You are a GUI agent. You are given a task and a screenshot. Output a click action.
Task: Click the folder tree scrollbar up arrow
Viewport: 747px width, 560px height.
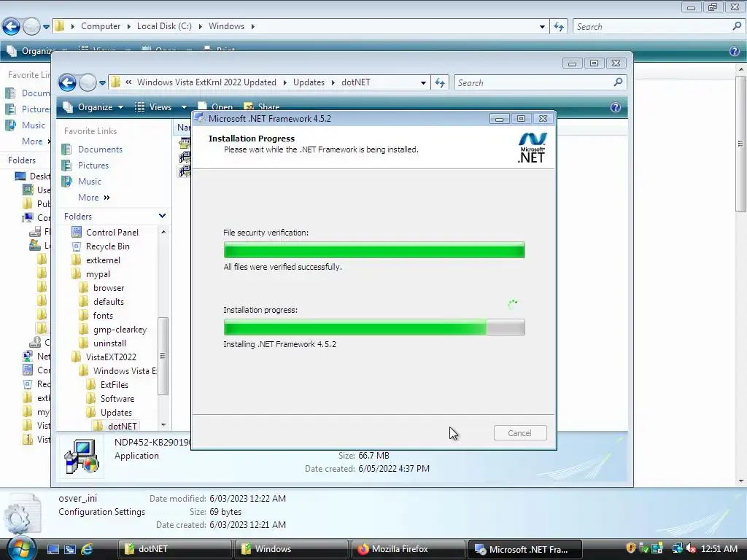coord(163,232)
